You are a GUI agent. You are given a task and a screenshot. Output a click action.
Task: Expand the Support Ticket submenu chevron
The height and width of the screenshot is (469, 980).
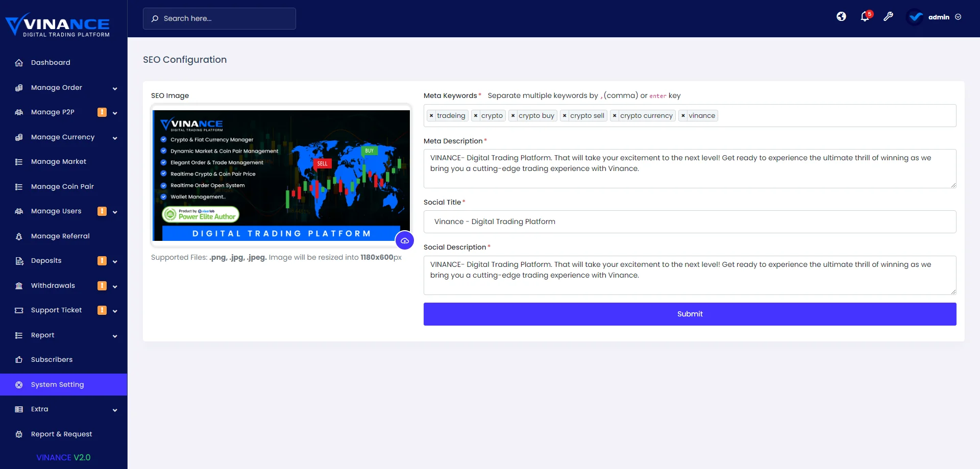click(x=115, y=311)
